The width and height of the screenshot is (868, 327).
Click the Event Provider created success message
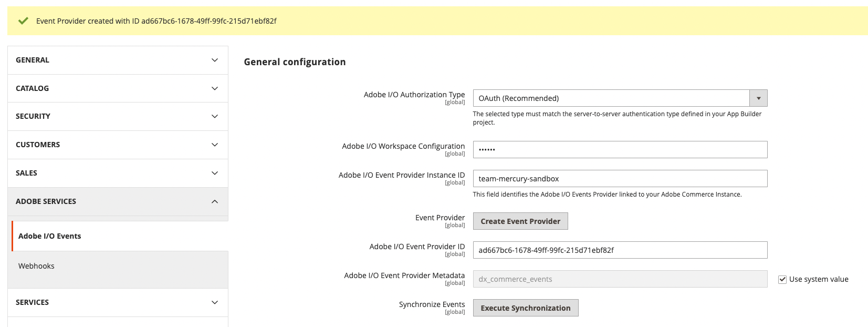coord(156,21)
